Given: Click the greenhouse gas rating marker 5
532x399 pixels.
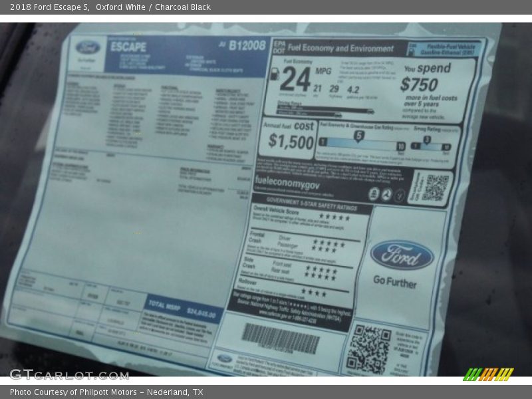Looking at the screenshot, I should click(x=358, y=136).
